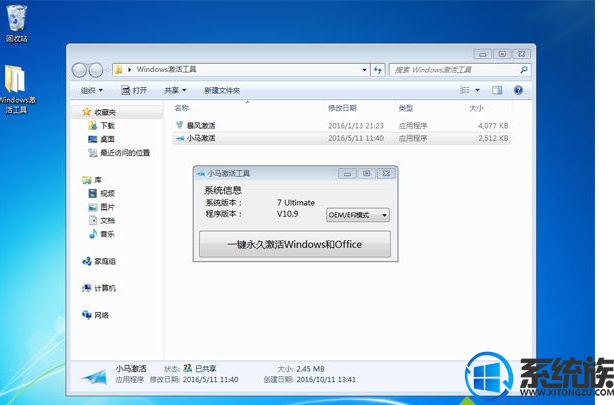Click the 家庭组 homegroup icon
614x405 pixels.
[87, 261]
